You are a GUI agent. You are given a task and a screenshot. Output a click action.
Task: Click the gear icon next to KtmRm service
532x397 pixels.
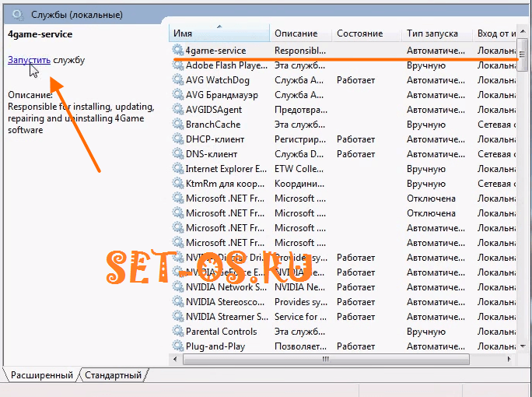coord(178,183)
